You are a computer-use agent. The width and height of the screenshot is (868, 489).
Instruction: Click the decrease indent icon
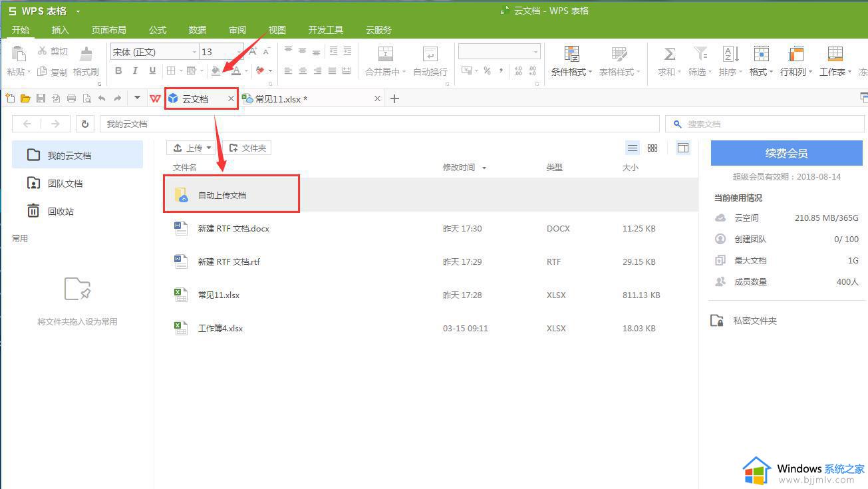click(333, 51)
